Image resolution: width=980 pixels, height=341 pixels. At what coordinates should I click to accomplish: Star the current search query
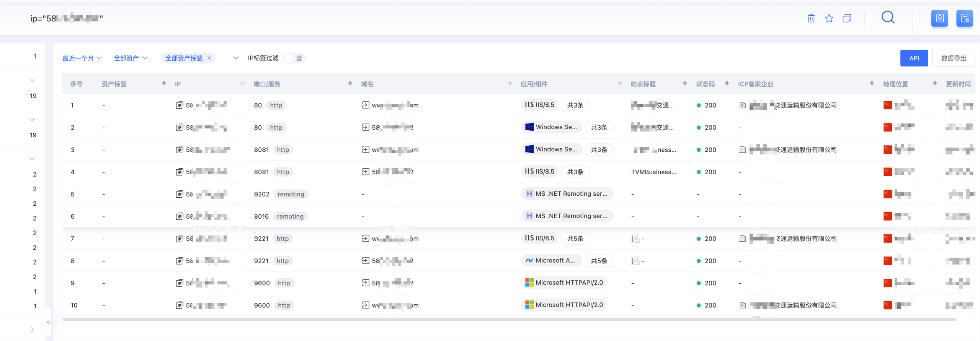click(829, 18)
